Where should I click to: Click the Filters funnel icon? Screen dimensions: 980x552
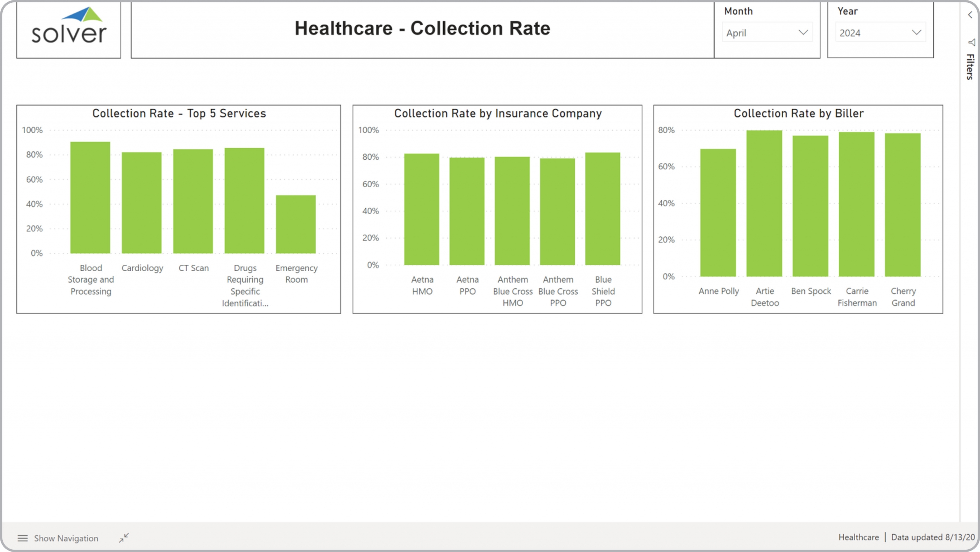pos(971,42)
